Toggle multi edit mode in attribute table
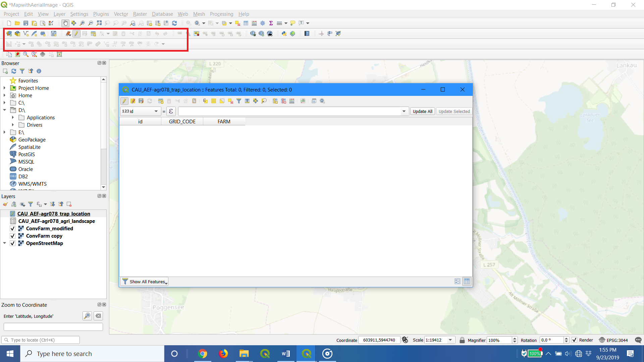 click(133, 101)
